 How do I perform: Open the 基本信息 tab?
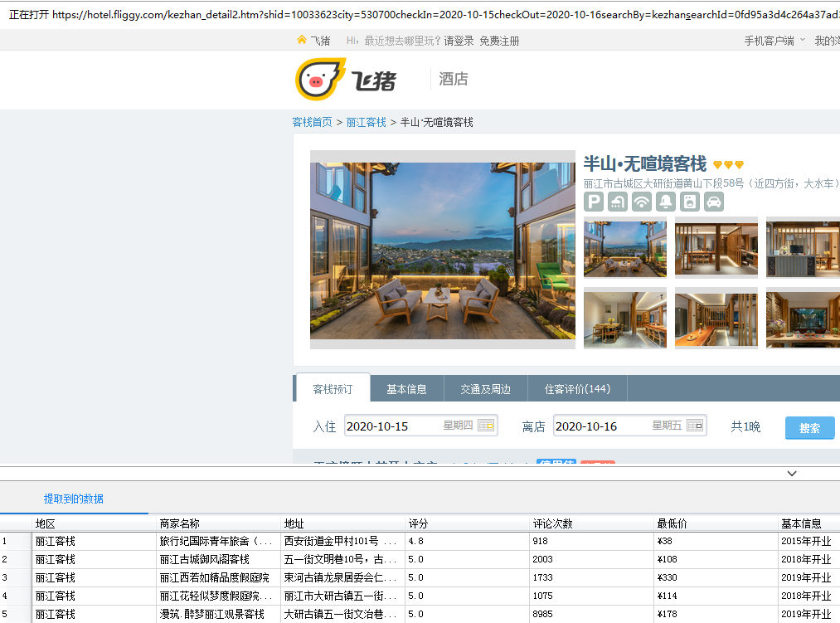pyautogui.click(x=406, y=389)
